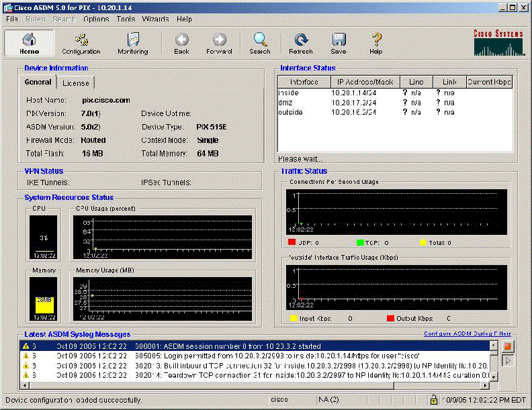Open the Home dashboard toolbar button
The width and height of the screenshot is (532, 410).
(29, 43)
